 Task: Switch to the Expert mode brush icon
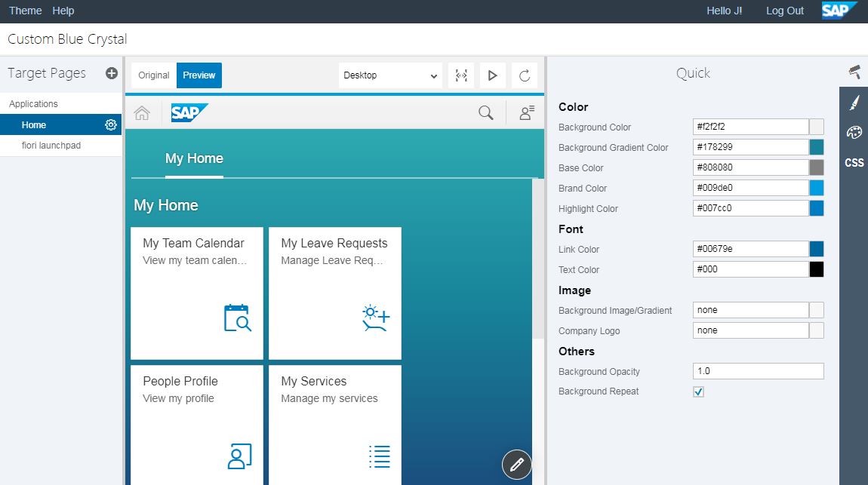(x=854, y=101)
